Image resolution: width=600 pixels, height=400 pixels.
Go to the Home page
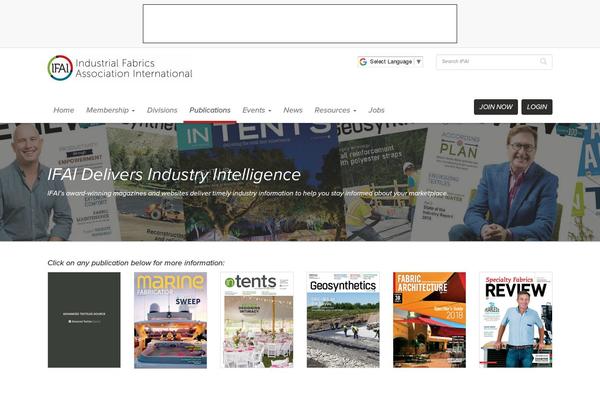64,110
